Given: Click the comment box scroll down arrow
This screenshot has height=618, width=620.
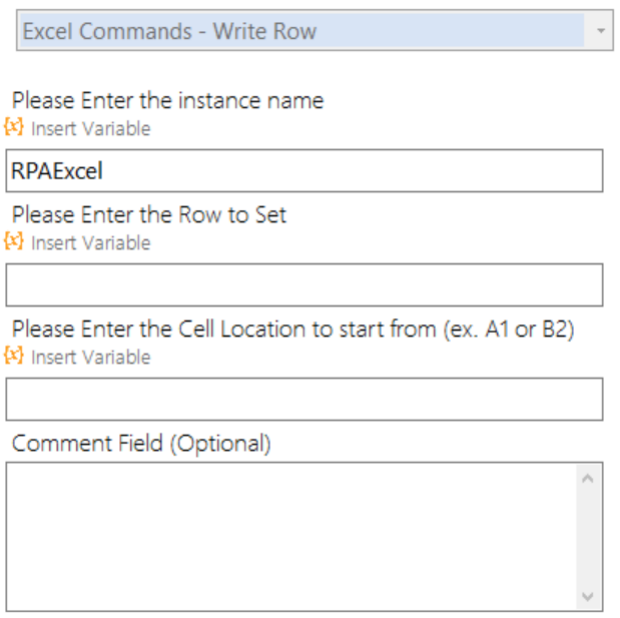Looking at the screenshot, I should coord(588,596).
